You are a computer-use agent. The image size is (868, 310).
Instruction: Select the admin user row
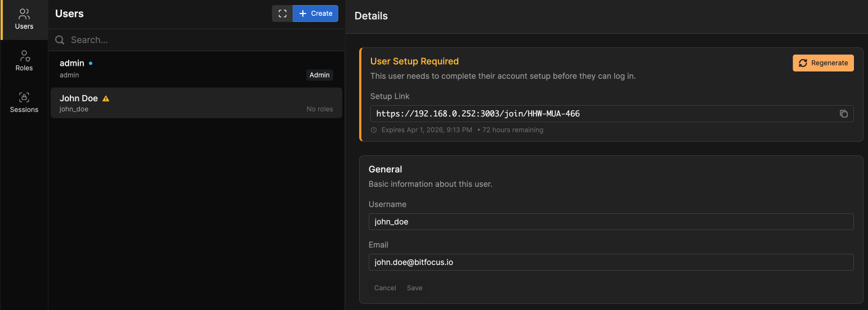click(196, 69)
